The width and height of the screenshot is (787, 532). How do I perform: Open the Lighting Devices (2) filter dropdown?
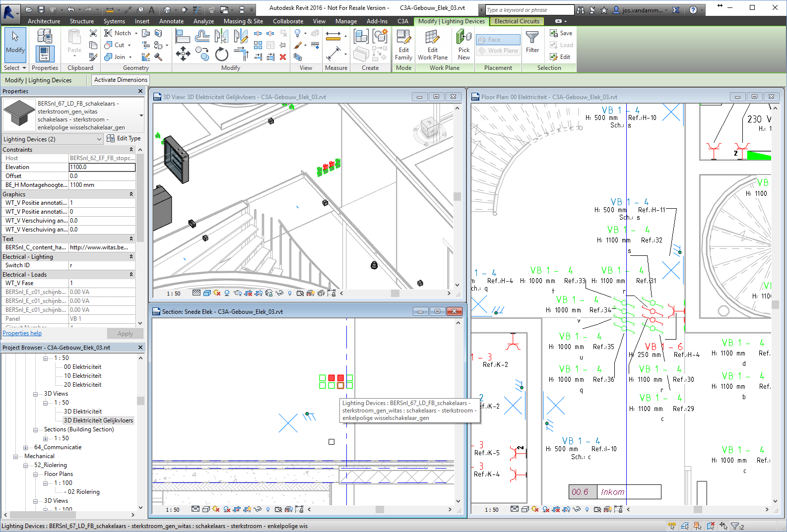52,139
